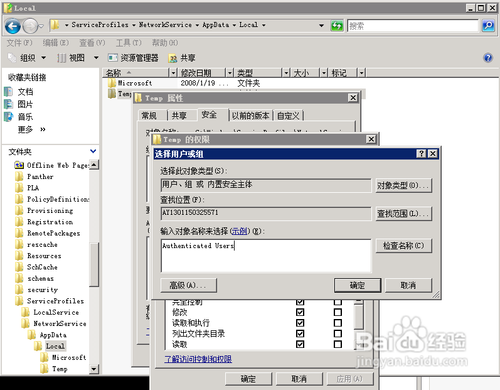
Task: Click the green refresh icon by address bar
Action: (337, 26)
